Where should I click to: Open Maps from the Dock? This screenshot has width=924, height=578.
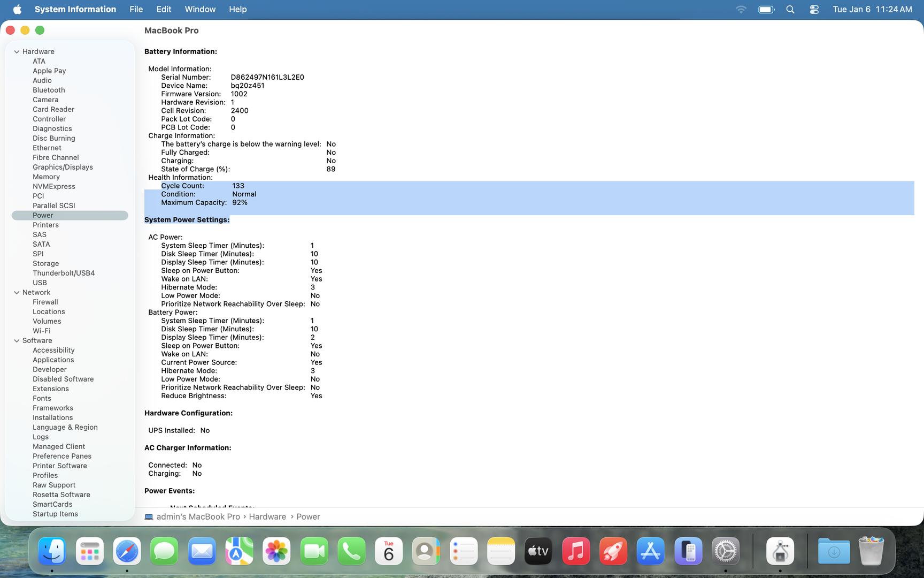coord(239,551)
